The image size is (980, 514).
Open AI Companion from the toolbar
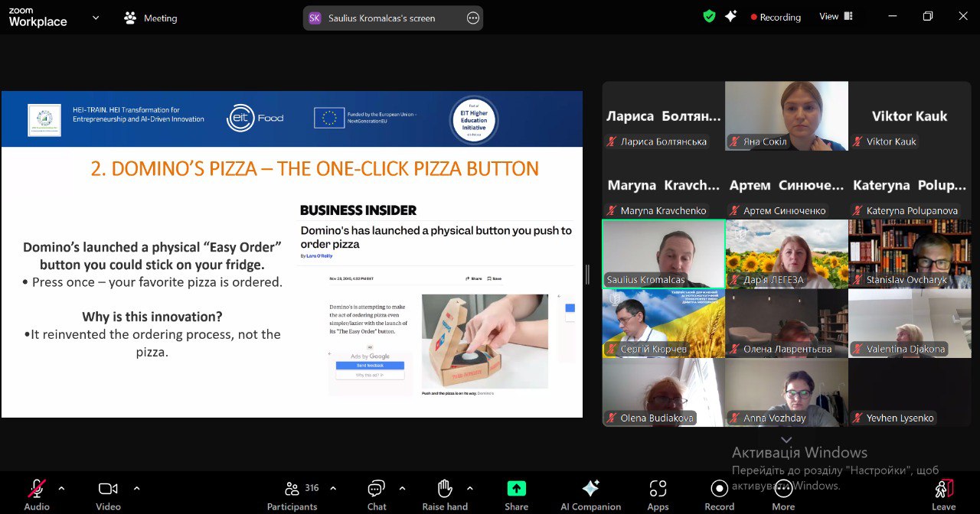point(591,494)
